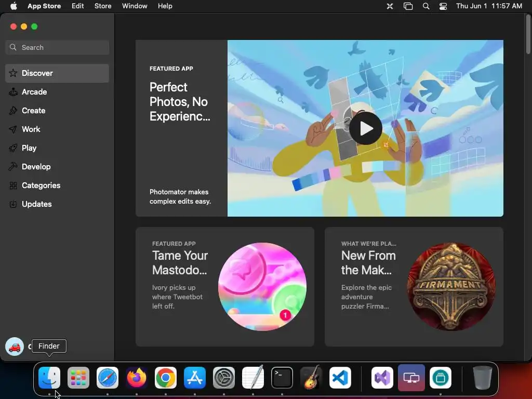Click the App Store search field

pos(57,47)
